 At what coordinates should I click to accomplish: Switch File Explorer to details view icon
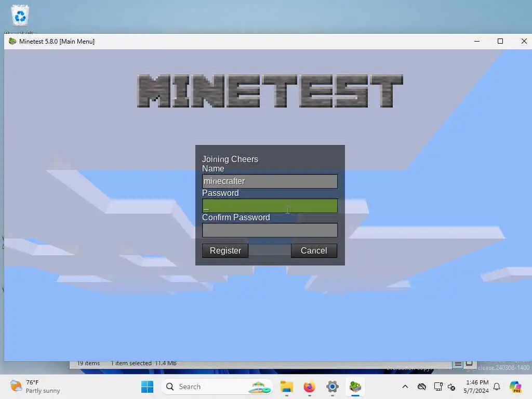click(458, 364)
